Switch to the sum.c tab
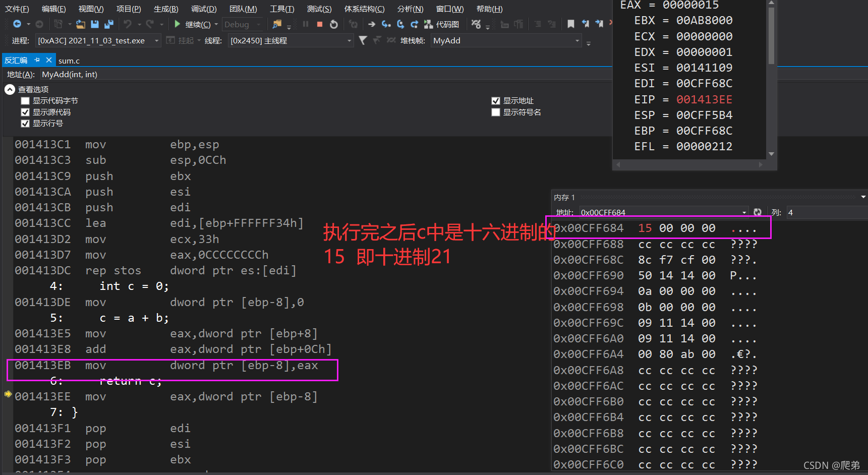 click(x=69, y=61)
